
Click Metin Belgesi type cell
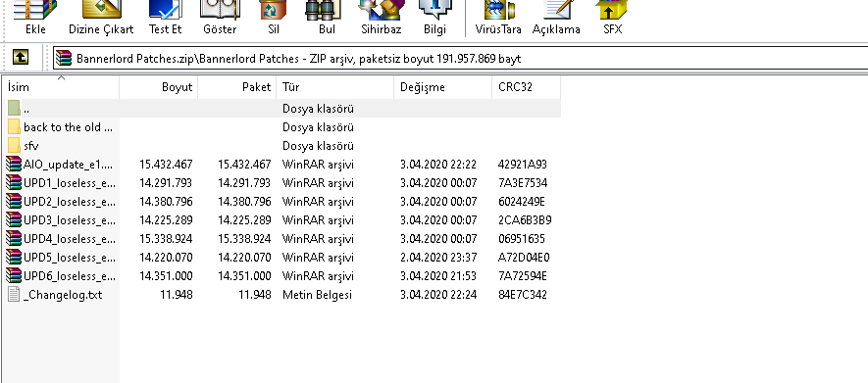317,295
